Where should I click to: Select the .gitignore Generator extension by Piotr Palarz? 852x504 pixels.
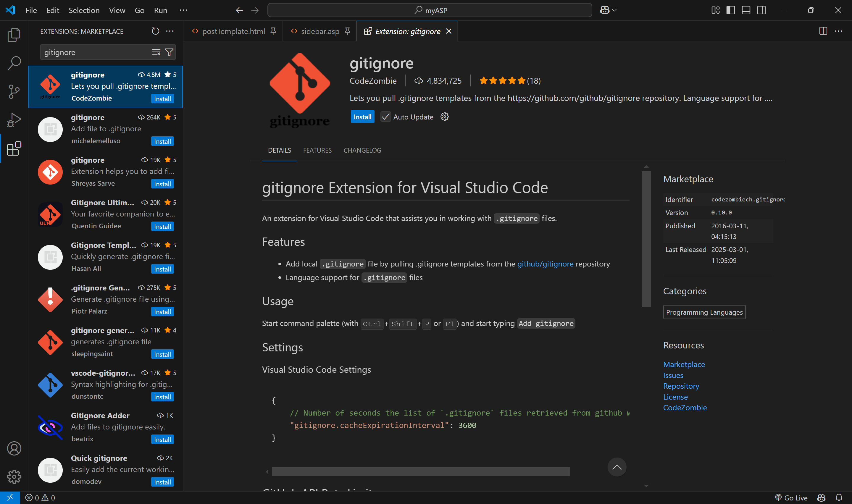coord(106,300)
